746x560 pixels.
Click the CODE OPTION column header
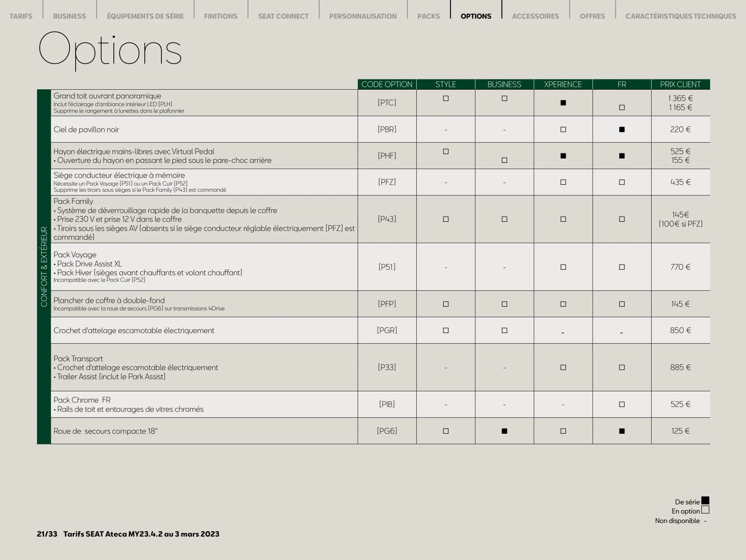(387, 84)
